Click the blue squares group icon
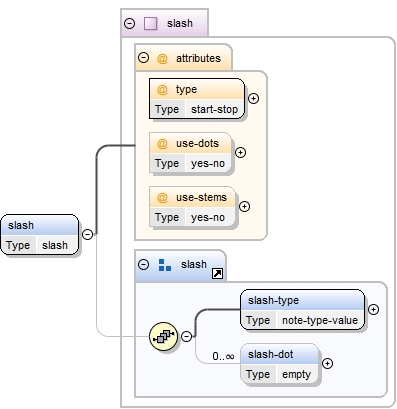The height and width of the screenshot is (409, 397). [165, 265]
